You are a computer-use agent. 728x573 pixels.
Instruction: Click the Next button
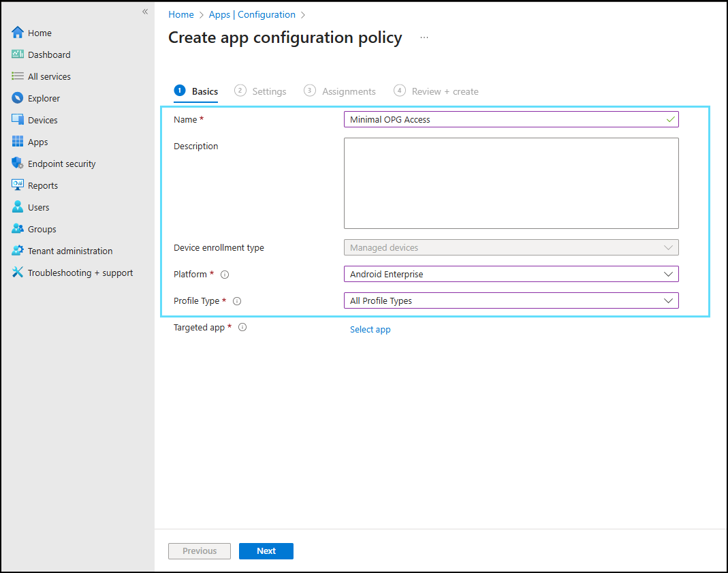coord(266,551)
